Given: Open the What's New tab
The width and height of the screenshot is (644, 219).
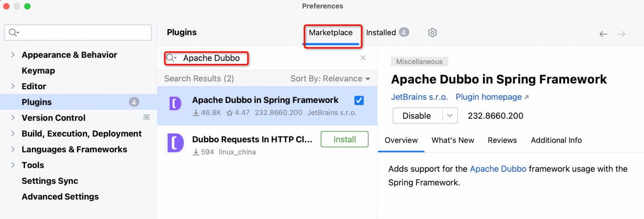Looking at the screenshot, I should [453, 140].
